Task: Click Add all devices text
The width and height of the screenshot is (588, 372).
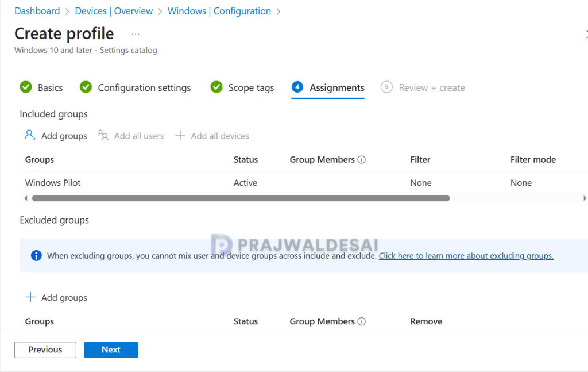Action: 220,136
